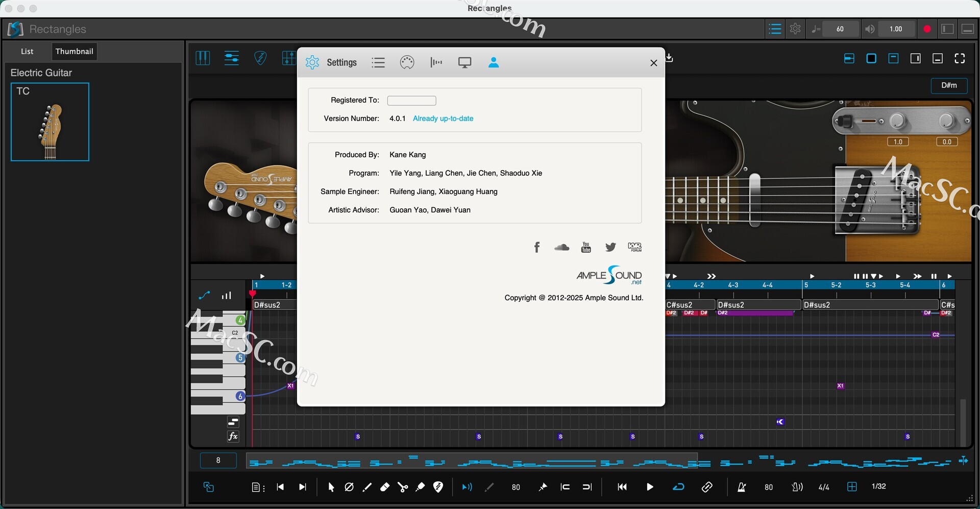Select the mute (slashed circle) tool

pyautogui.click(x=349, y=487)
